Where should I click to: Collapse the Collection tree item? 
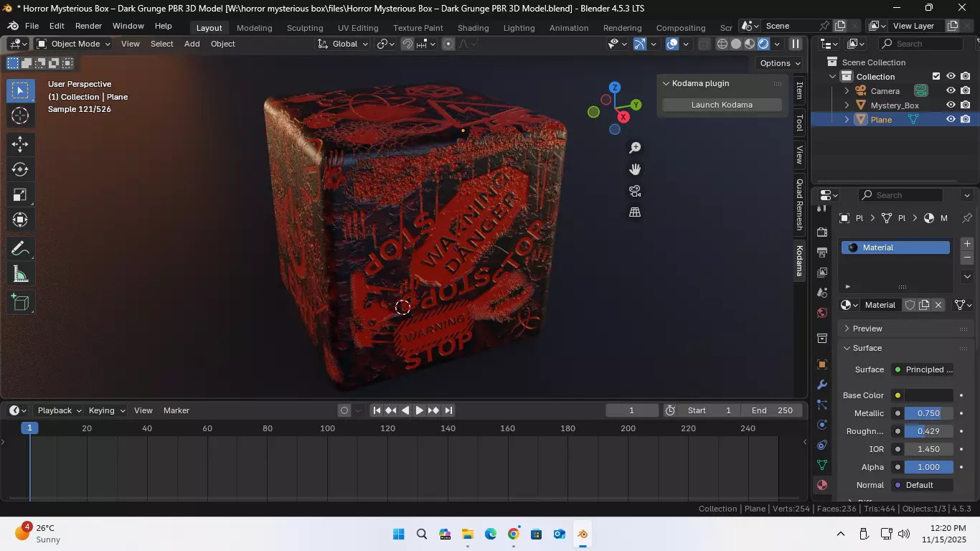[x=833, y=77]
